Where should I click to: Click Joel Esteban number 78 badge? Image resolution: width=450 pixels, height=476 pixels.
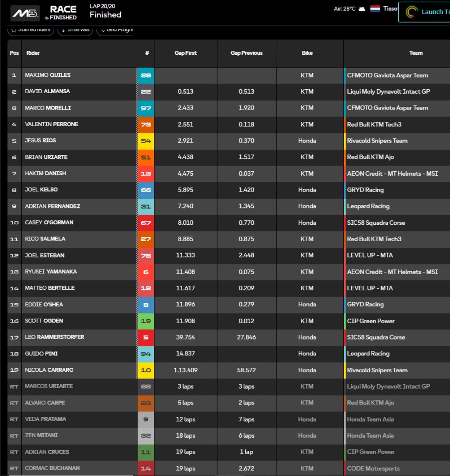(x=146, y=256)
